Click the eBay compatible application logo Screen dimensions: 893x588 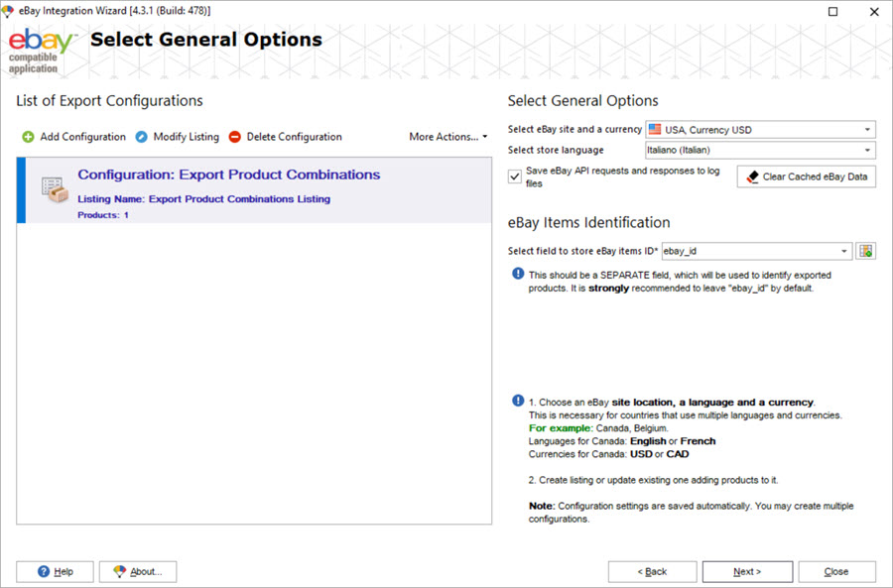point(41,52)
